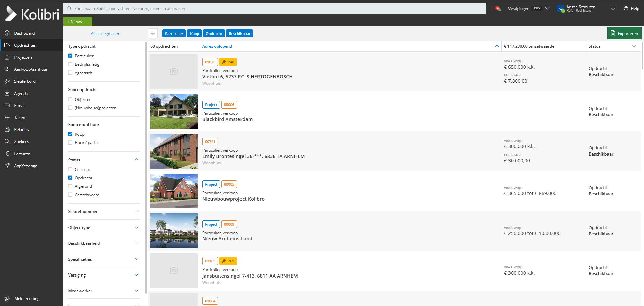This screenshot has height=306, width=644.
Task: Enable the Bedrijfsmatig checkbox
Action: click(70, 64)
